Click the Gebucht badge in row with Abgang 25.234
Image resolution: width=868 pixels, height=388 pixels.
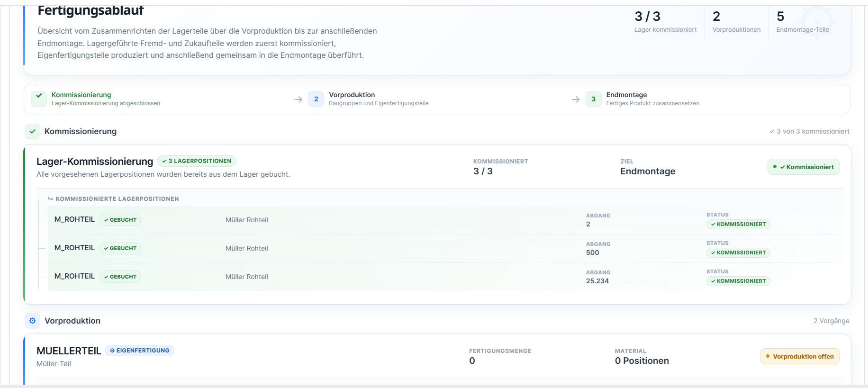click(x=120, y=277)
